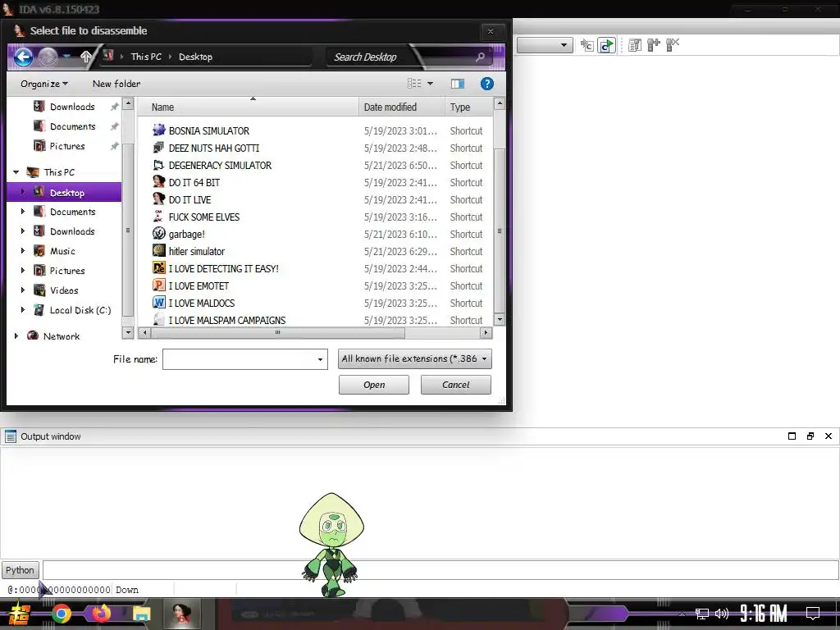Click the navigation pane vertical scrollbar

(x=127, y=231)
